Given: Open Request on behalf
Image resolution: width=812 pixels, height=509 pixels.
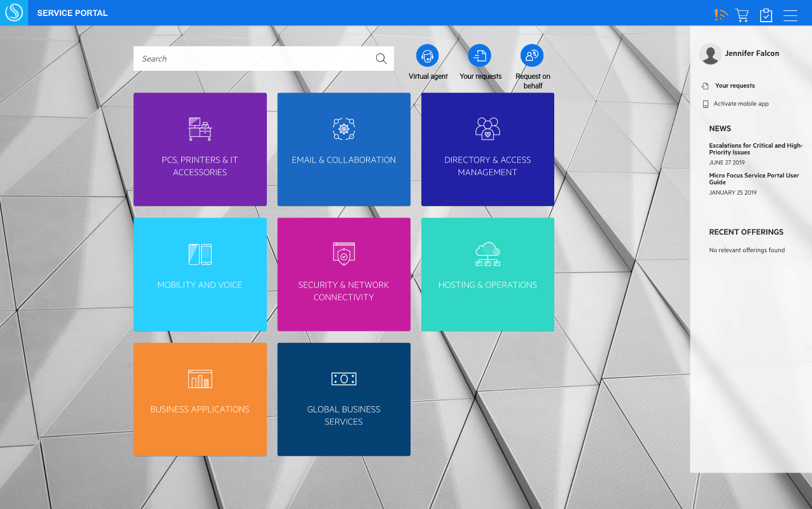Looking at the screenshot, I should point(531,55).
